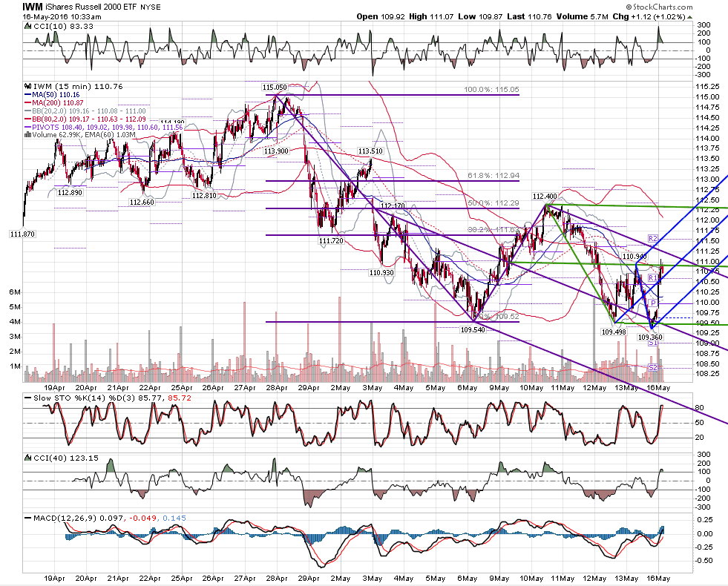Click the volume bars icon in the legend
The width and height of the screenshot is (728, 586).
coord(27,135)
